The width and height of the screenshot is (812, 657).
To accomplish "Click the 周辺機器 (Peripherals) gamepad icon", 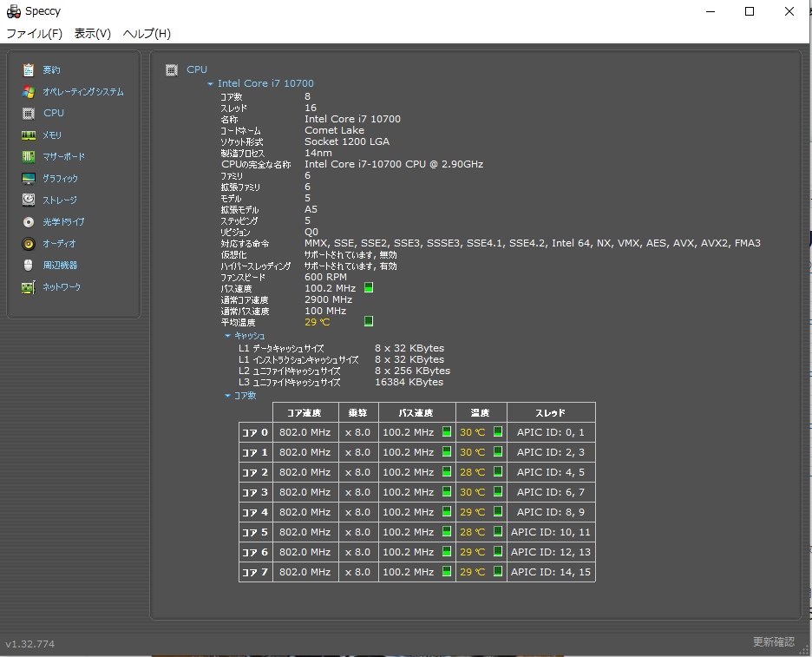I will [29, 265].
